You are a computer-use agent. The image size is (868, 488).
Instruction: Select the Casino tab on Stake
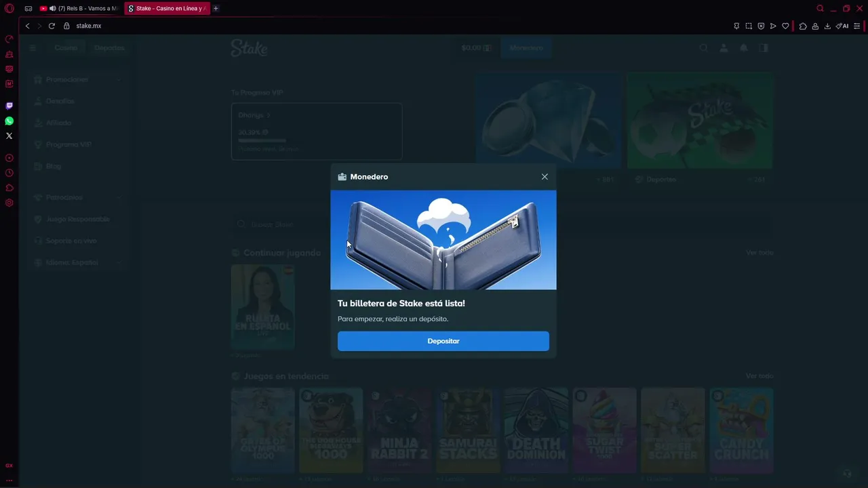point(66,48)
